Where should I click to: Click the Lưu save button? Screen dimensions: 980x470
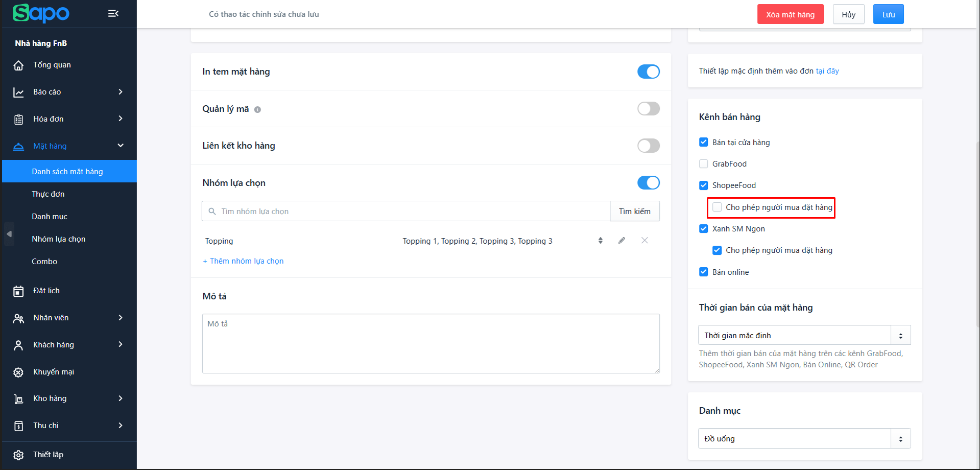coord(888,14)
